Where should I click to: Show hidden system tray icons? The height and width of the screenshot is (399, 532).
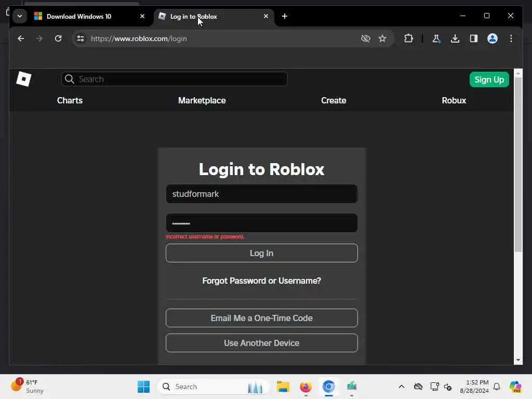pyautogui.click(x=402, y=387)
